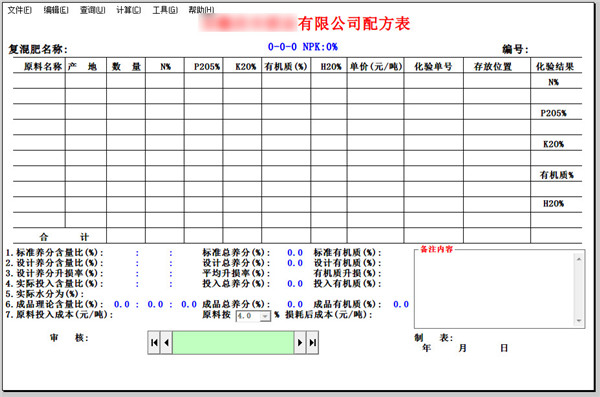Click the N% label under 化验结果
Screen dimensions: 600x397
553,82
